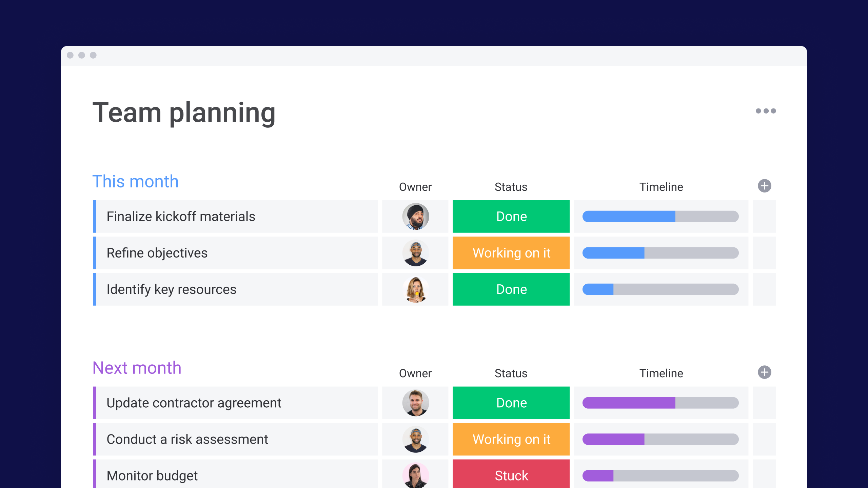
Task: Click the owner avatar for Update contractor agreement
Action: click(415, 403)
